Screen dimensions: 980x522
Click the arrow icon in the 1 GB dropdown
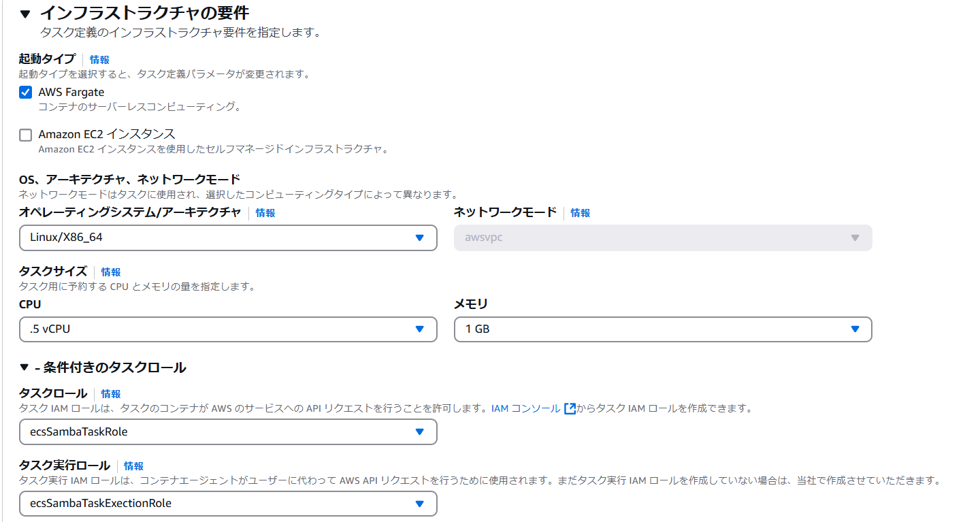[855, 329]
